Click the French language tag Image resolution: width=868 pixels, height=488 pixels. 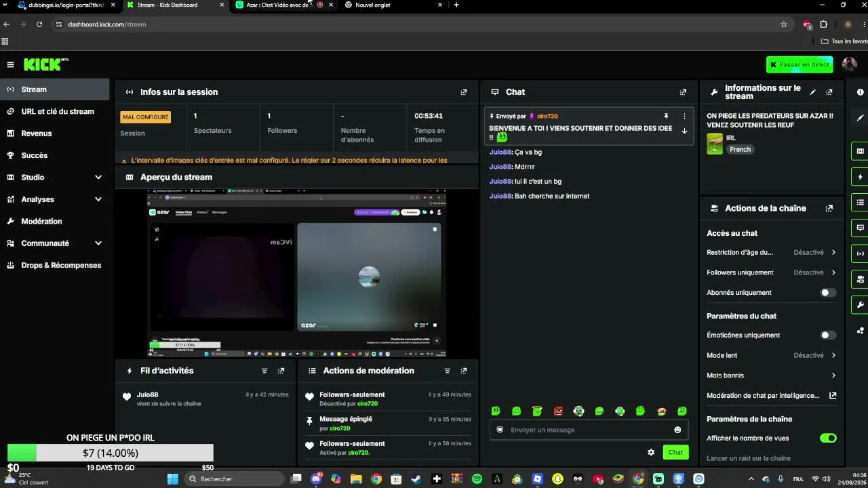[740, 150]
